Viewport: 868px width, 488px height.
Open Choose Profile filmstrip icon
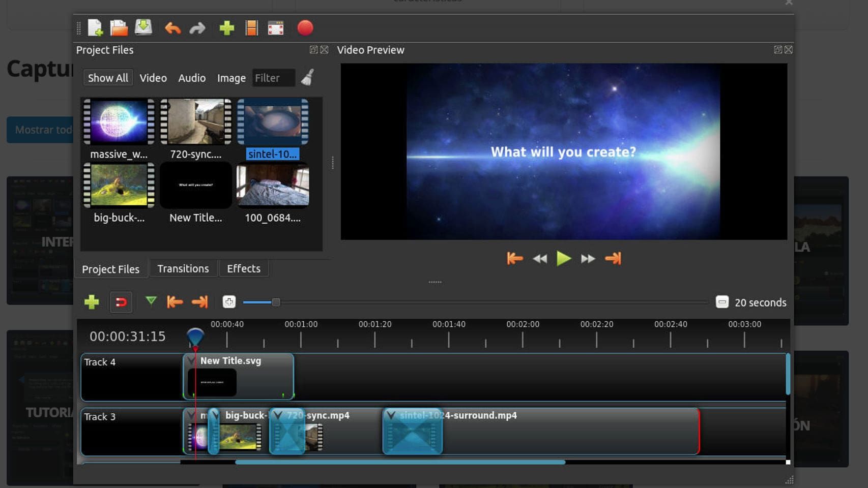[251, 28]
